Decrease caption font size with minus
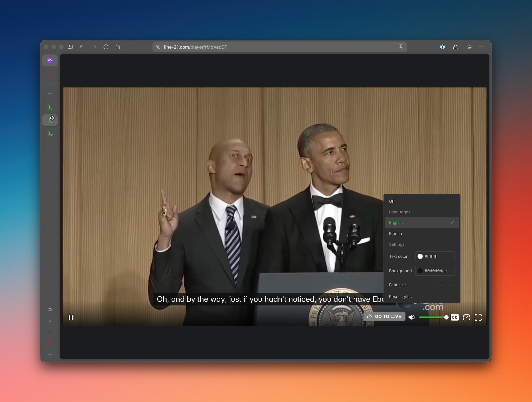This screenshot has height=402, width=532. coord(450,285)
